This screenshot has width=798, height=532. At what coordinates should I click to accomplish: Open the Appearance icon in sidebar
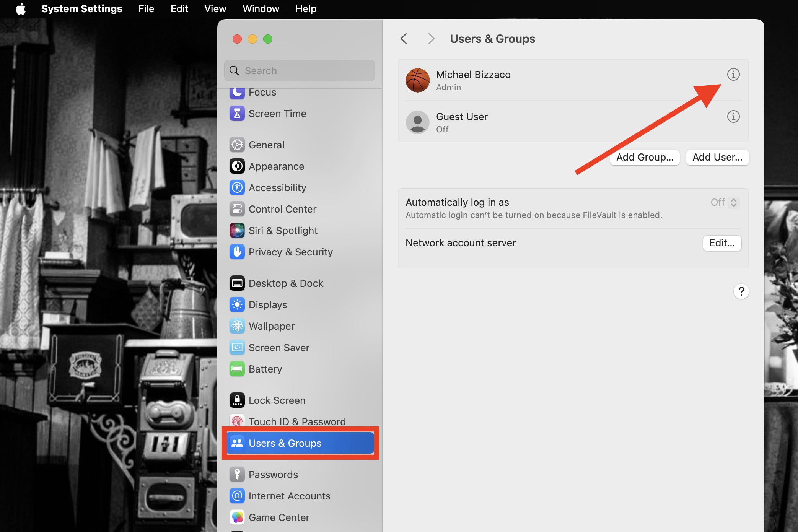pos(237,166)
